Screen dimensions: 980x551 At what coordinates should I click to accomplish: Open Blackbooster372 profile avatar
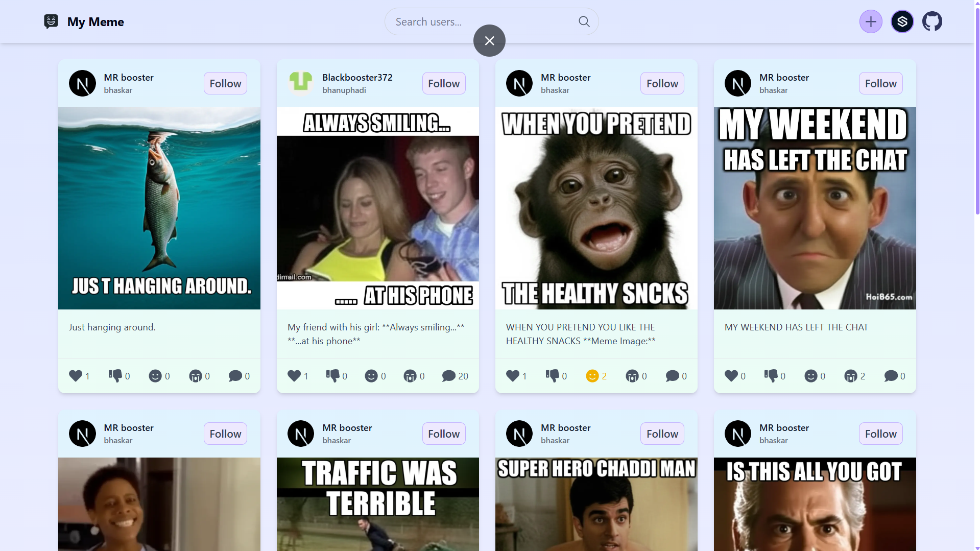pos(301,83)
